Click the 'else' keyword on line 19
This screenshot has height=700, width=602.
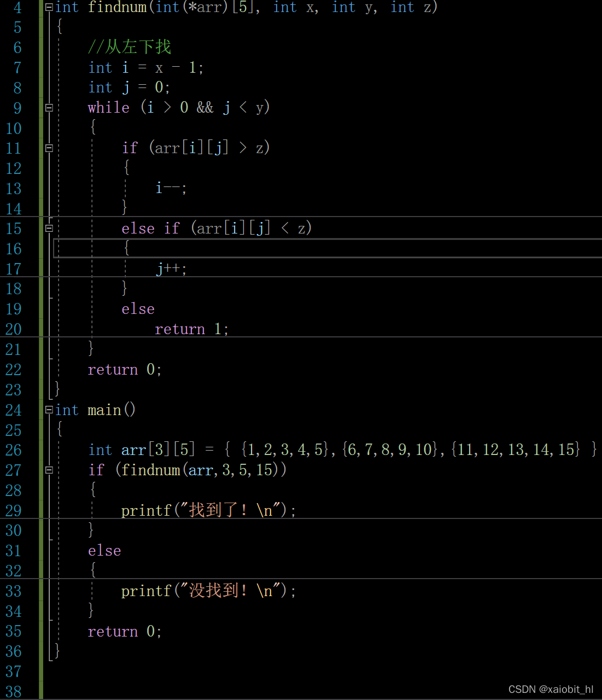pyautogui.click(x=138, y=309)
